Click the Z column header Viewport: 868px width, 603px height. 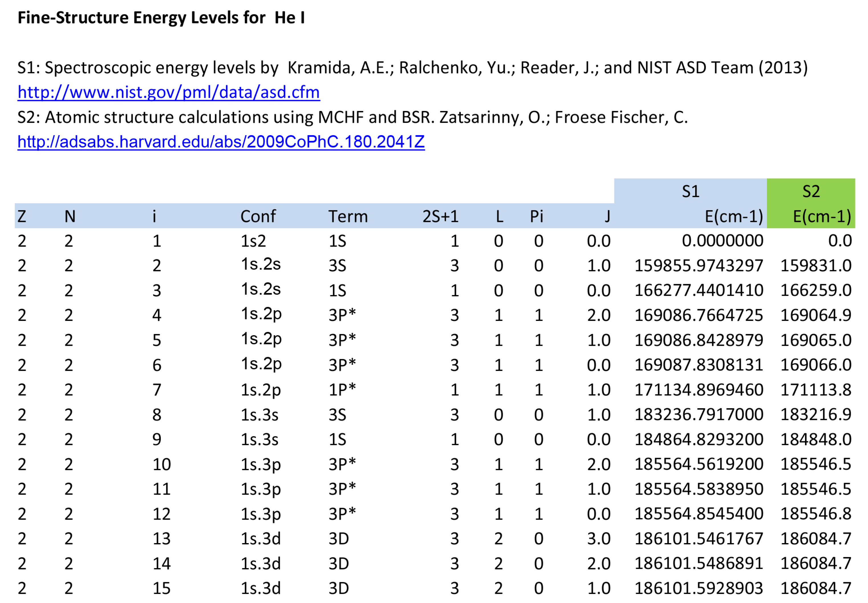22,216
